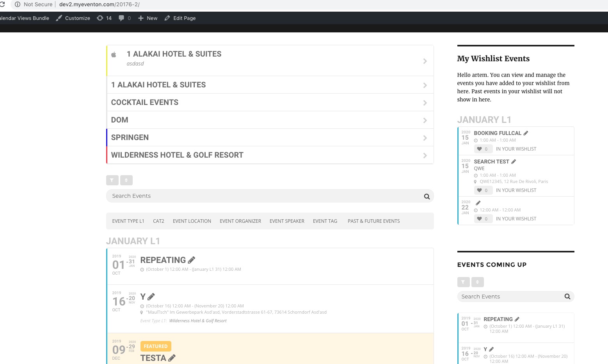Open Customize in the admin bar
Image resolution: width=608 pixels, height=364 pixels.
[73, 18]
